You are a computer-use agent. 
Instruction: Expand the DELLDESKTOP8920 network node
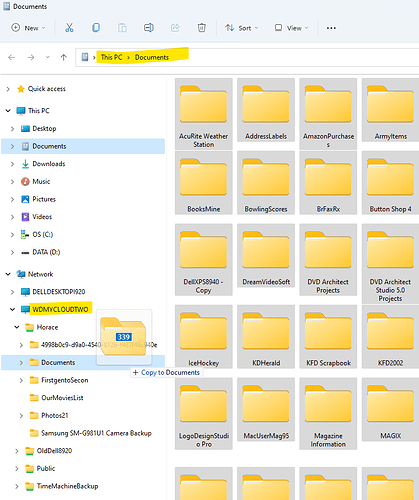pos(12,292)
